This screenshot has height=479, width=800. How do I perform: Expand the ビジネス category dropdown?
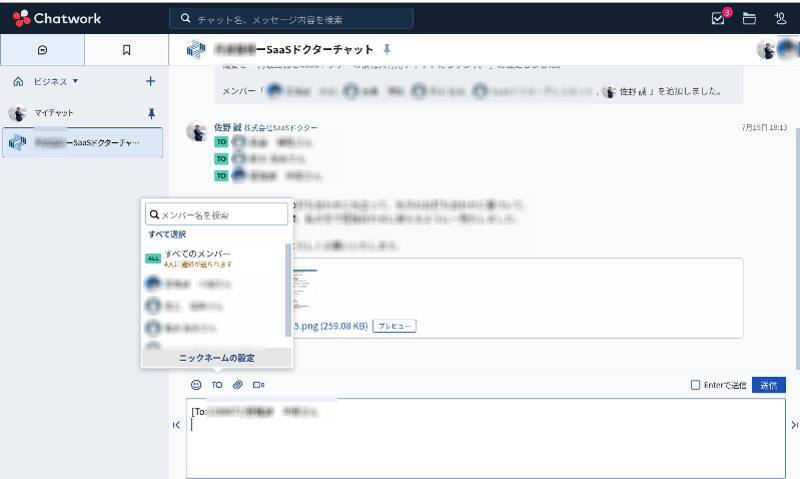tap(56, 81)
